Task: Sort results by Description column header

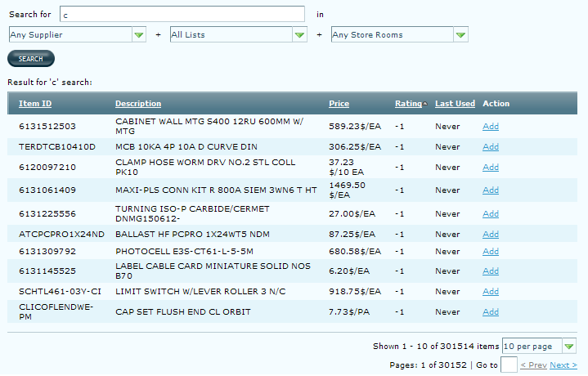Action: click(138, 104)
